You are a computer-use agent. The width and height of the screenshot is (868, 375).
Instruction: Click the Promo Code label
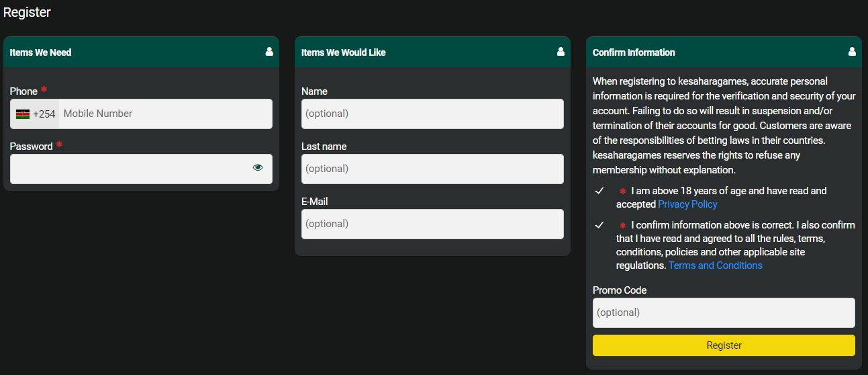tap(620, 290)
